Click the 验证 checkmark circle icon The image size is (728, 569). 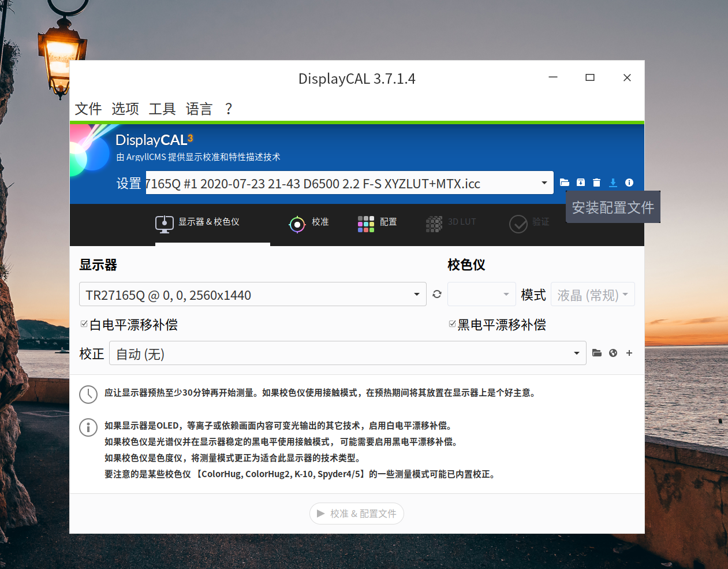[518, 224]
